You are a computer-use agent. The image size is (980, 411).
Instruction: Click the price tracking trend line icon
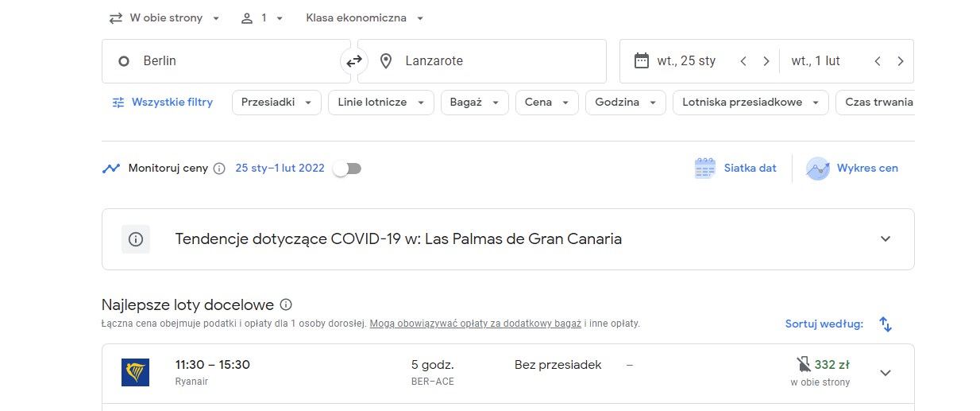(110, 169)
